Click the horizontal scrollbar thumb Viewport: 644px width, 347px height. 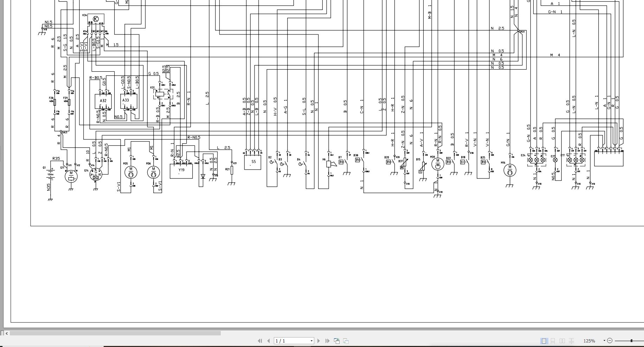pyautogui.click(x=115, y=333)
